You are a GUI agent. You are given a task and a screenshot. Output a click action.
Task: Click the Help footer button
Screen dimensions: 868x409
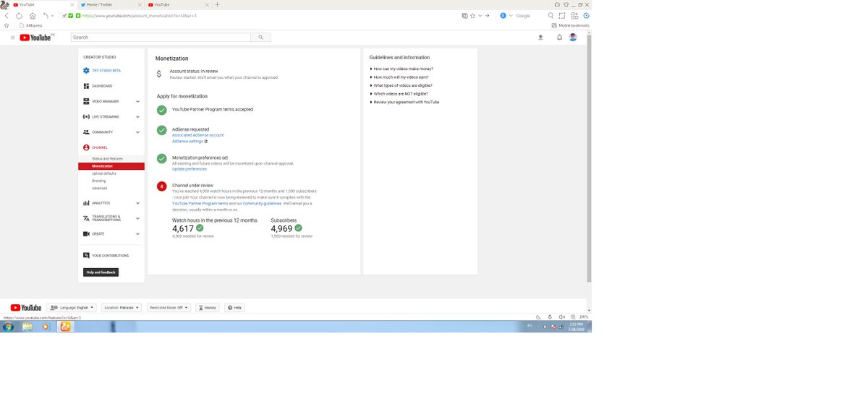click(234, 308)
